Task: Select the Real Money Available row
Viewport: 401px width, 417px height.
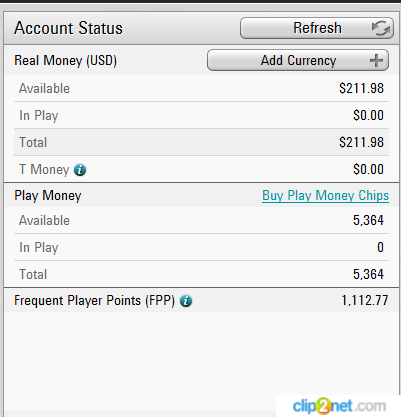Action: 201,89
